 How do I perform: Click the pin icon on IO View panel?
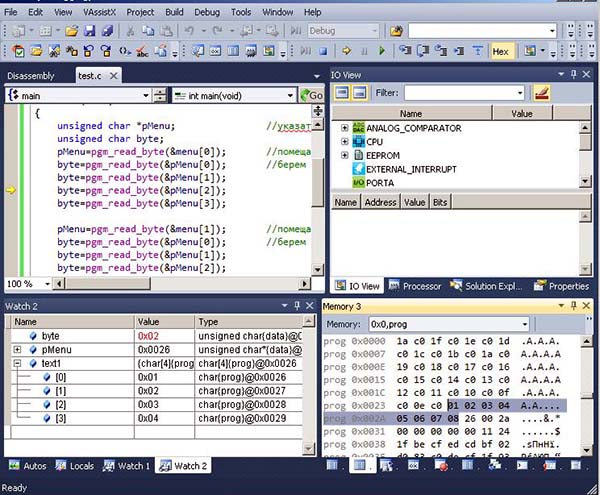pyautogui.click(x=572, y=74)
